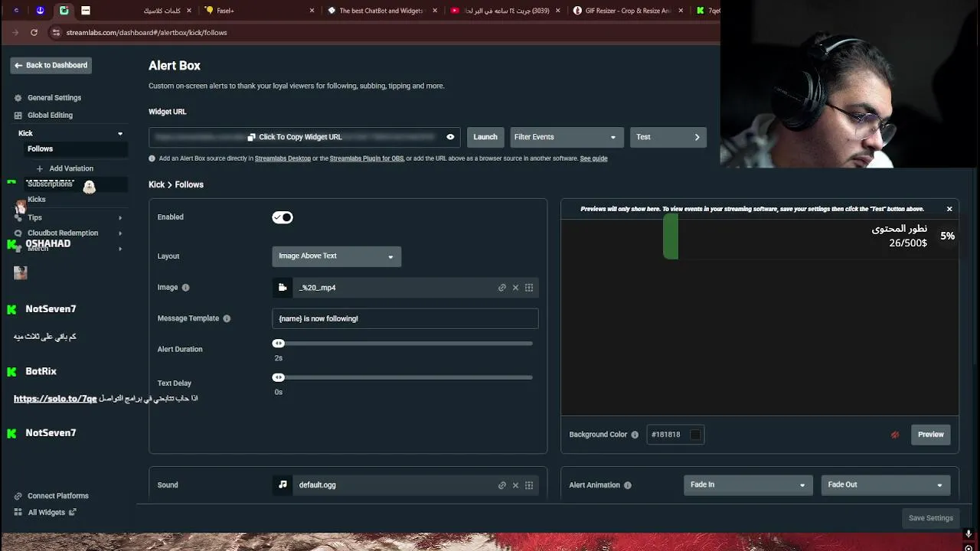This screenshot has width=980, height=551.
Task: Clear the Image file with the X icon
Action: pos(515,288)
